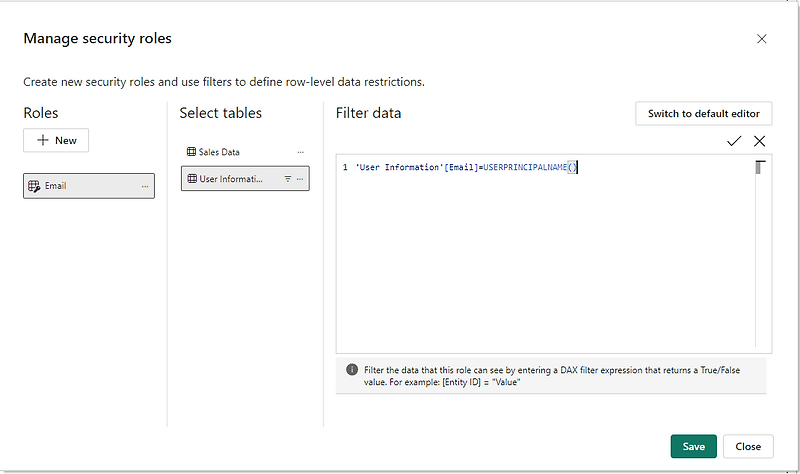
Task: Select the Email role
Action: click(x=89, y=186)
